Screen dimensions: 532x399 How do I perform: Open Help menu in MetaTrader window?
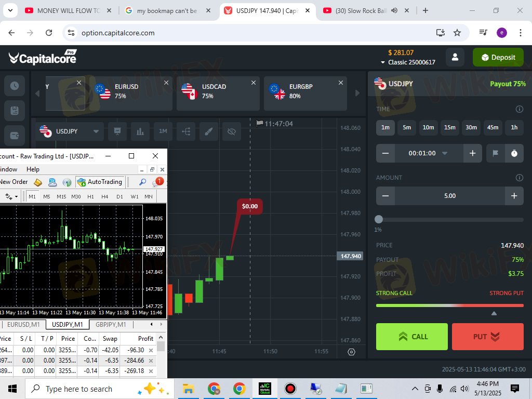tap(33, 169)
